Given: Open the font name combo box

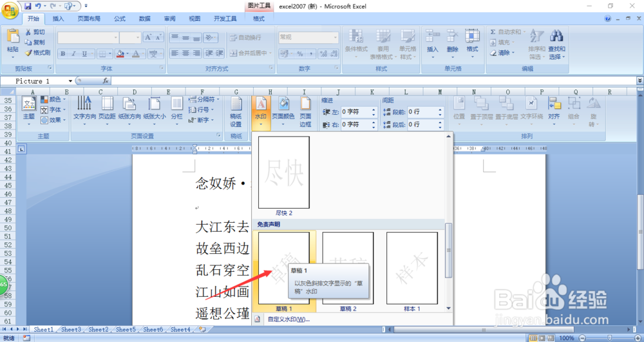Looking at the screenshot, I should pyautogui.click(x=88, y=37).
